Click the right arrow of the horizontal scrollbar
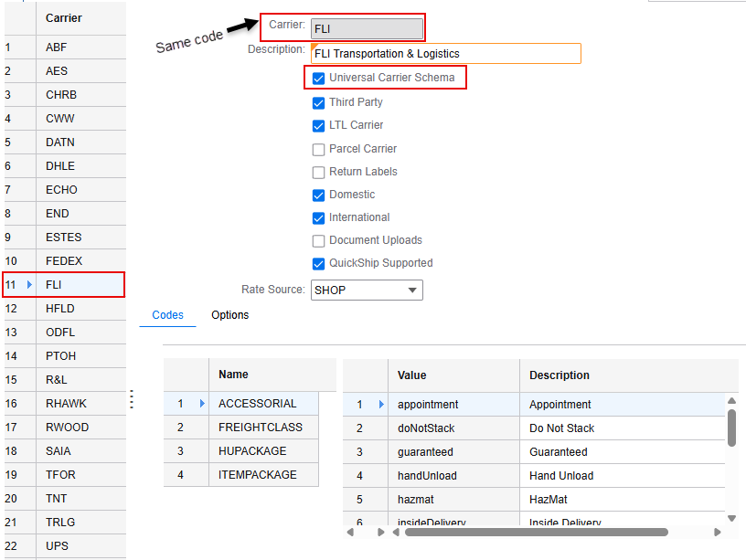The height and width of the screenshot is (560, 746). click(x=718, y=532)
